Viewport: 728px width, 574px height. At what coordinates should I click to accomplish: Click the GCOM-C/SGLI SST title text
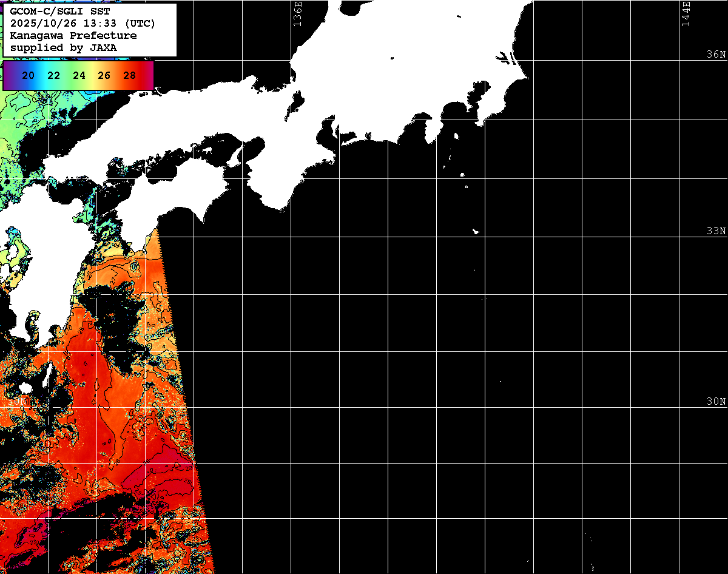[60, 12]
